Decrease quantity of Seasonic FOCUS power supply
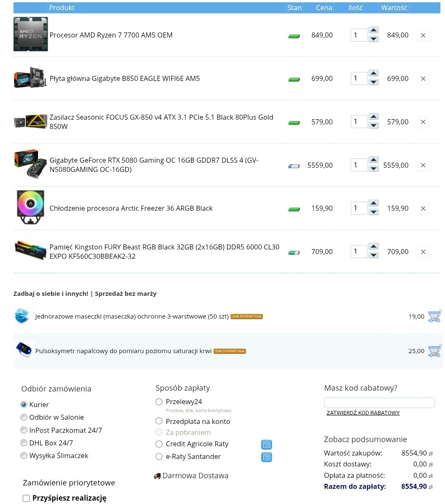The width and height of the screenshot is (445, 504). (x=373, y=126)
